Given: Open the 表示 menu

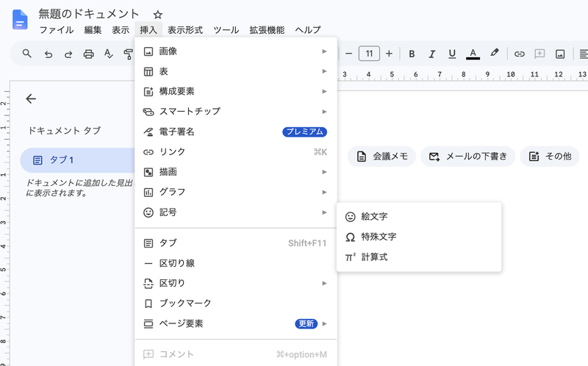Looking at the screenshot, I should tap(121, 30).
